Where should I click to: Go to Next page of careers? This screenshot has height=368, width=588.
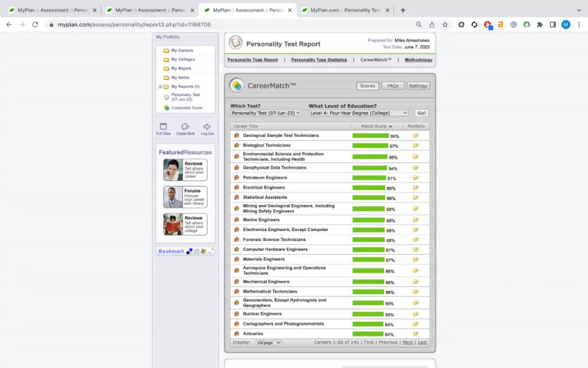coord(408,342)
